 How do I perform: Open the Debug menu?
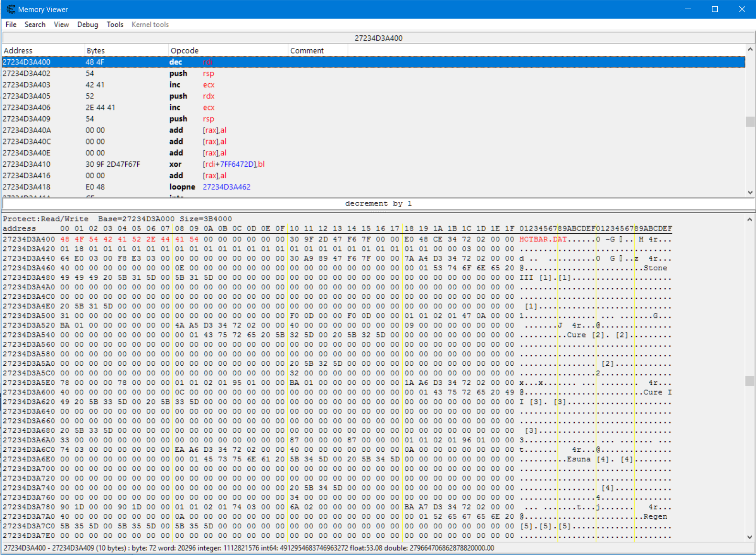tap(88, 24)
